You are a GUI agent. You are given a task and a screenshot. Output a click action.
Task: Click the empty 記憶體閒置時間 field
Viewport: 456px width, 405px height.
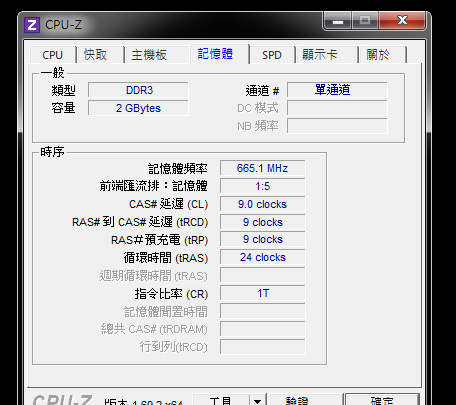coord(263,311)
